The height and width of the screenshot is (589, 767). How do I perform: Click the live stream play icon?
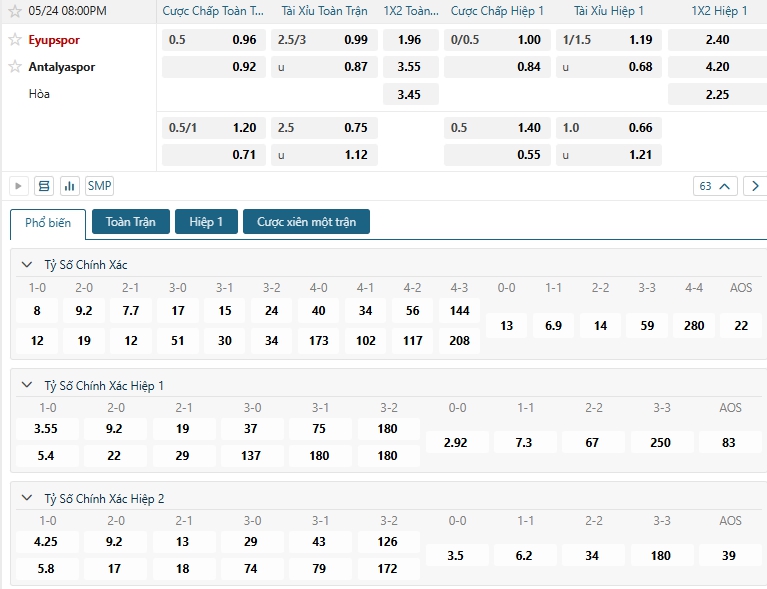(18, 186)
